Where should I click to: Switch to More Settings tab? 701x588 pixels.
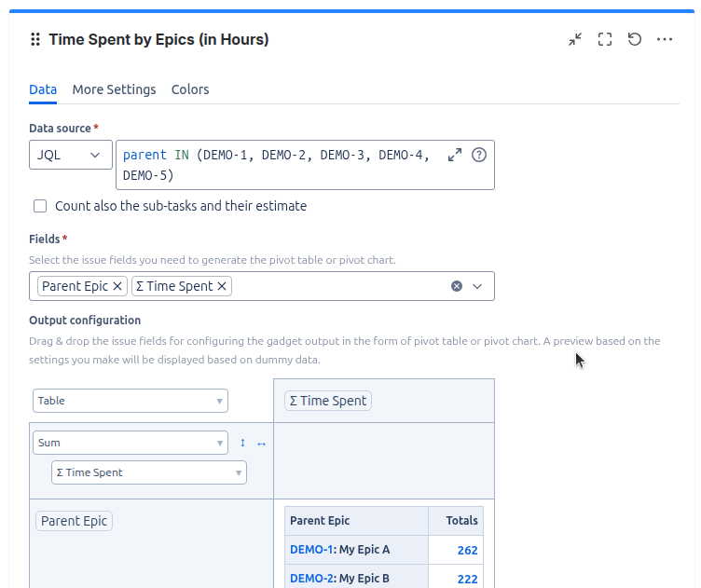[x=114, y=89]
